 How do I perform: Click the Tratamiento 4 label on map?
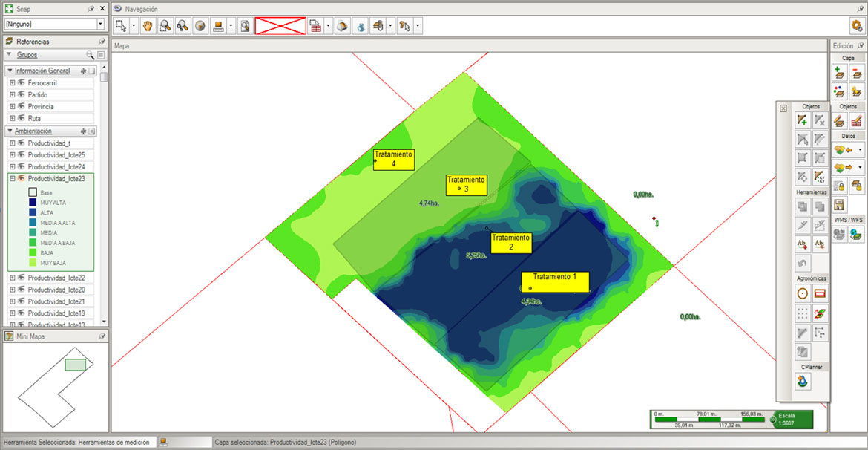click(x=394, y=160)
